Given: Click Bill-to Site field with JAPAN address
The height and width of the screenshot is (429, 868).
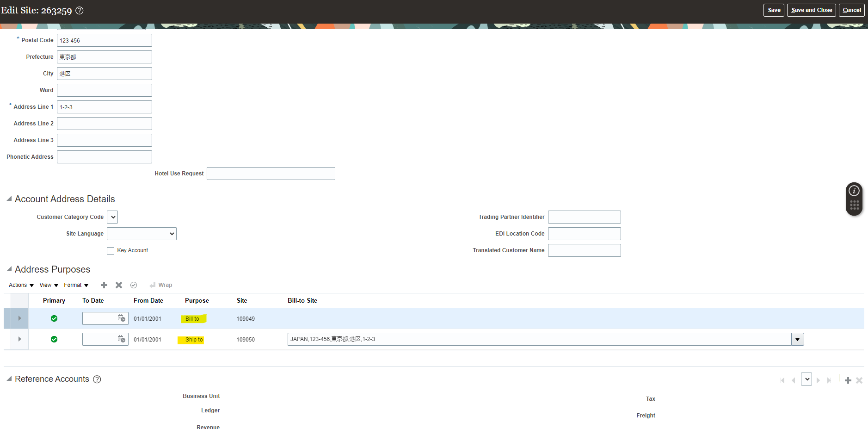Looking at the screenshot, I should 540,339.
